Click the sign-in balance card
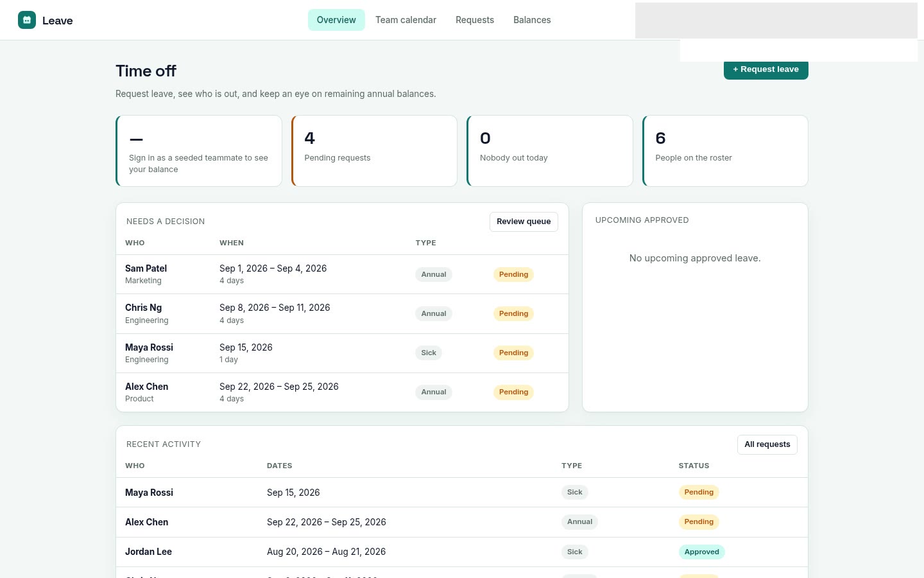 pos(199,151)
